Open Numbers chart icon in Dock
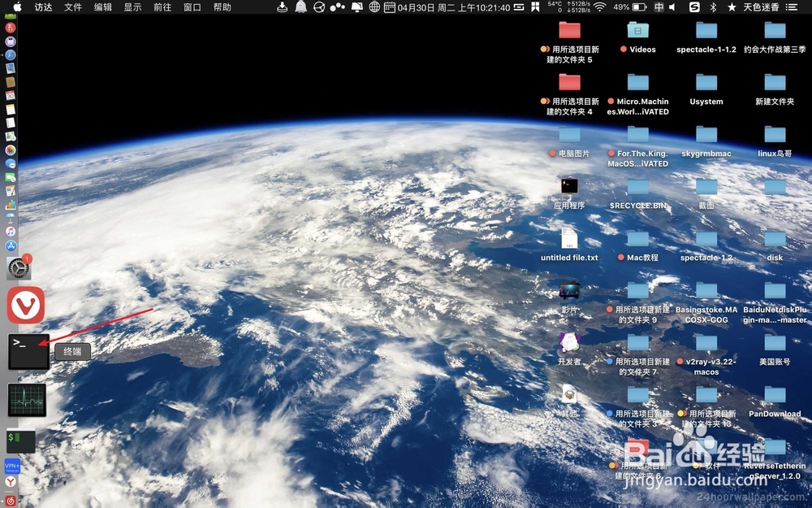 coord(11,204)
